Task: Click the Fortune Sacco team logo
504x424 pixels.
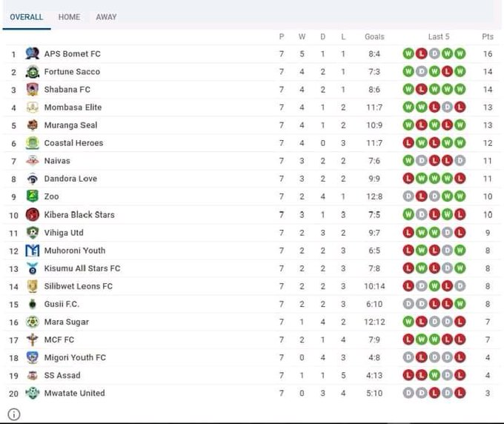Action: pyautogui.click(x=33, y=71)
